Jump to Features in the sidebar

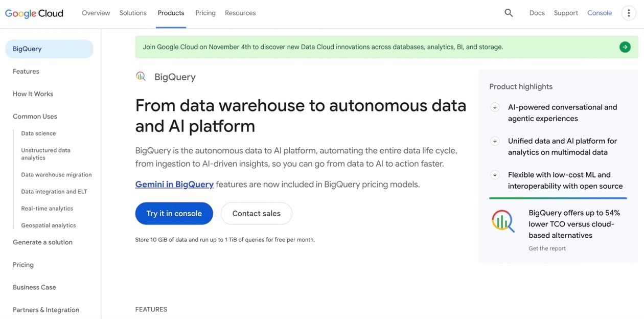26,72
